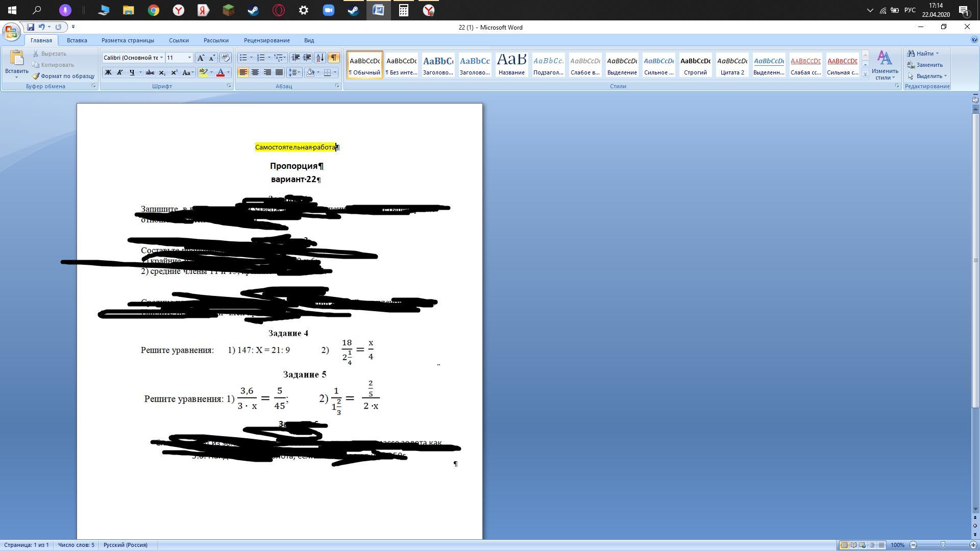Enable center text alignment
Viewport: 980px width, 551px height.
(255, 72)
